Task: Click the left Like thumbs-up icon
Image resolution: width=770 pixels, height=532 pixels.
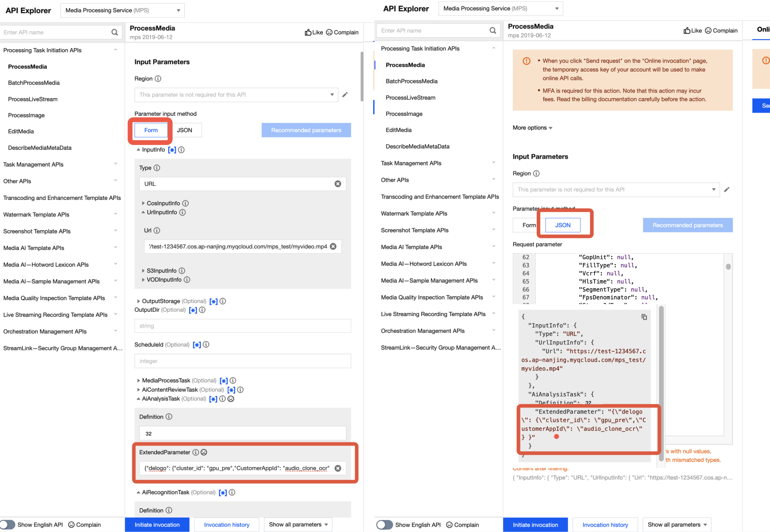Action: (308, 32)
